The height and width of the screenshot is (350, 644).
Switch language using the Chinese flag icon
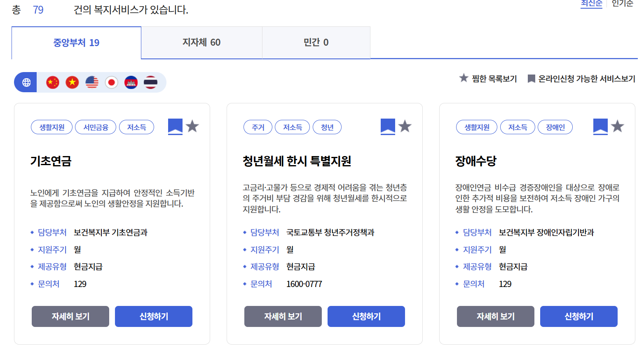coord(52,82)
